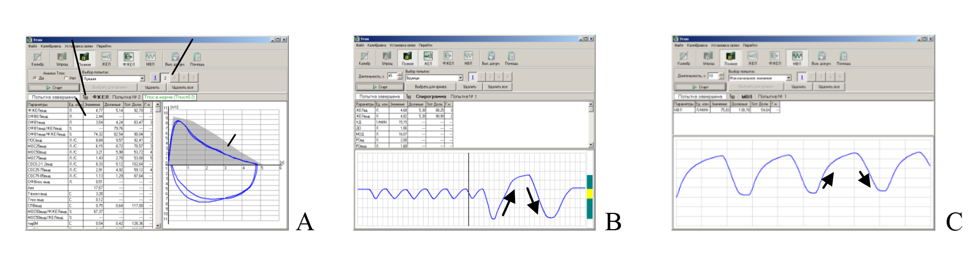Click the Калибр icon in window A

pos(37,58)
